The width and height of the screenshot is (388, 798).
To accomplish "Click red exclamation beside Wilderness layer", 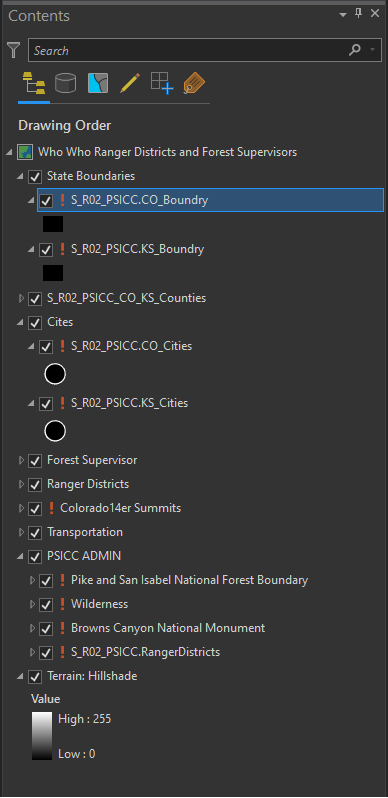I will click(x=63, y=604).
